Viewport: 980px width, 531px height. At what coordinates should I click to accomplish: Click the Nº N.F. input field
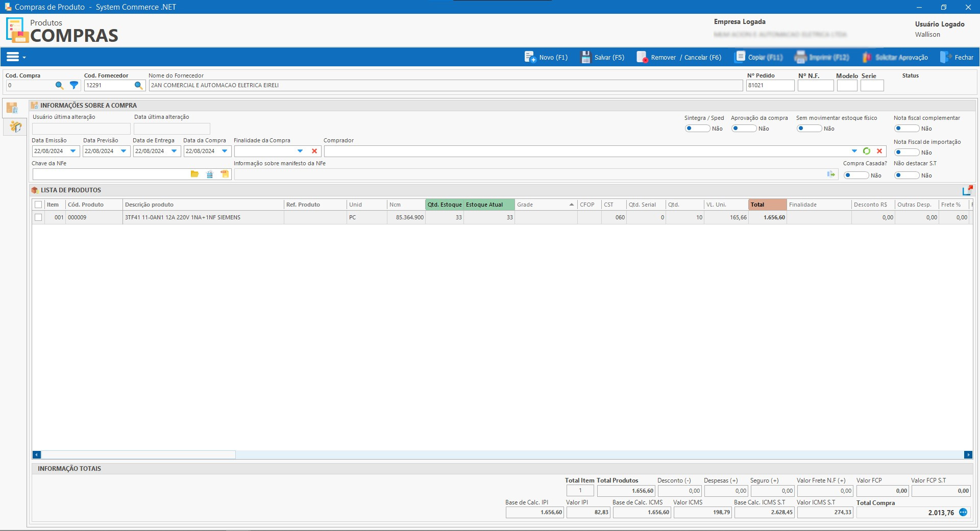[x=815, y=86]
